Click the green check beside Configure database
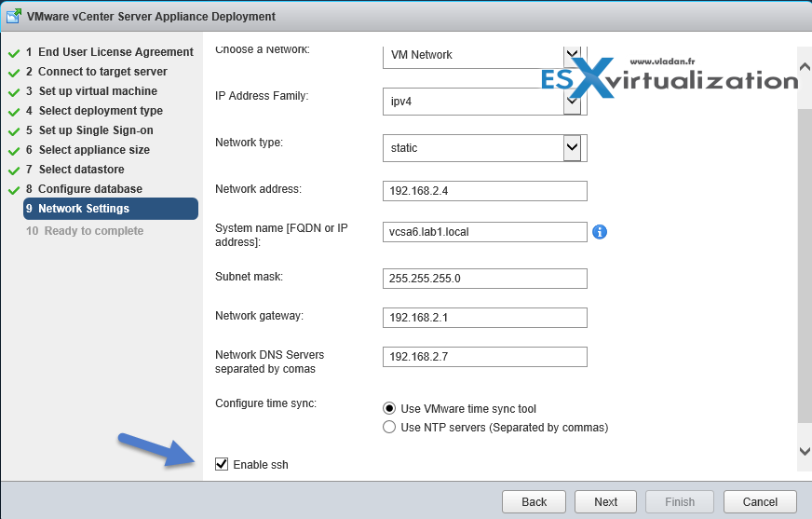The width and height of the screenshot is (812, 519). 14,190
